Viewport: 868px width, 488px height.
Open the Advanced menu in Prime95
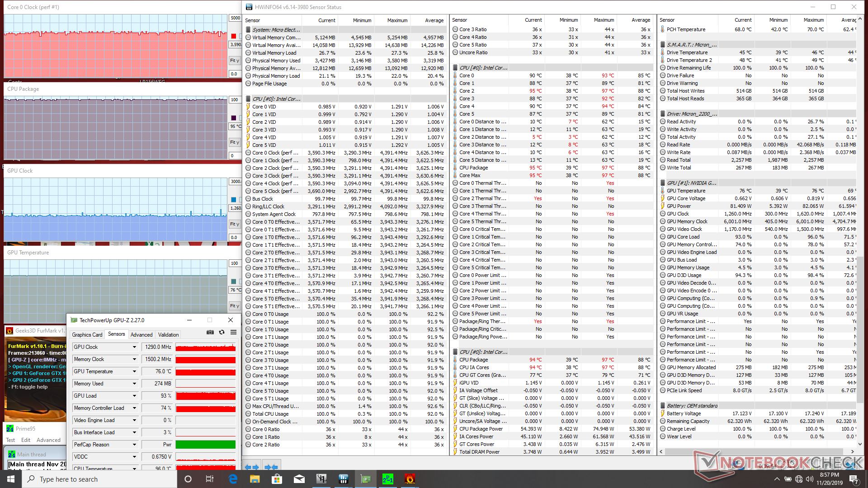[48, 440]
